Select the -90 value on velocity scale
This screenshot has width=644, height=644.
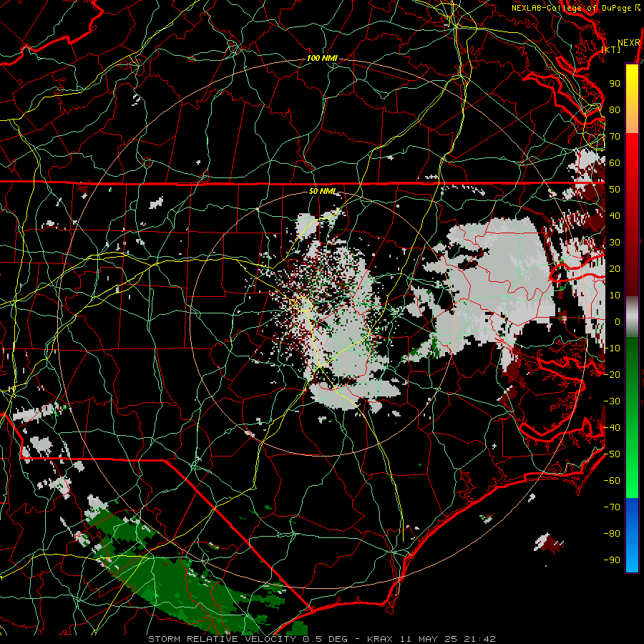point(612,560)
